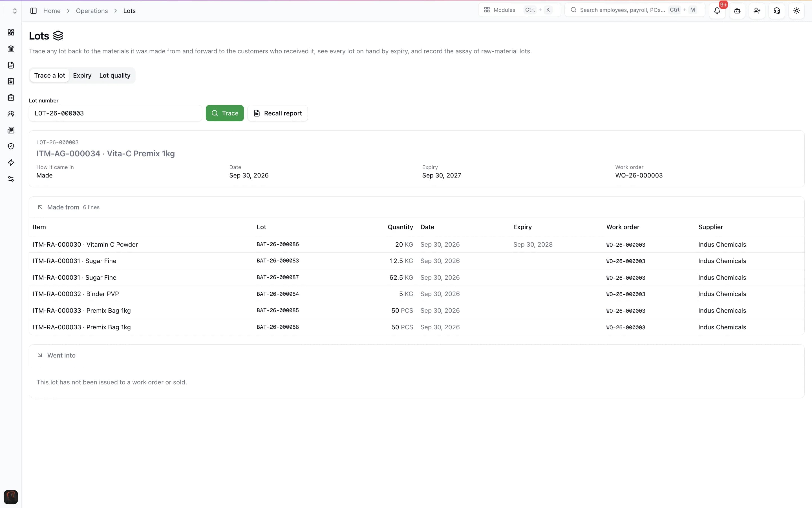The height and width of the screenshot is (508, 812).
Task: Click lot BAT-26-000083
Action: click(278, 261)
